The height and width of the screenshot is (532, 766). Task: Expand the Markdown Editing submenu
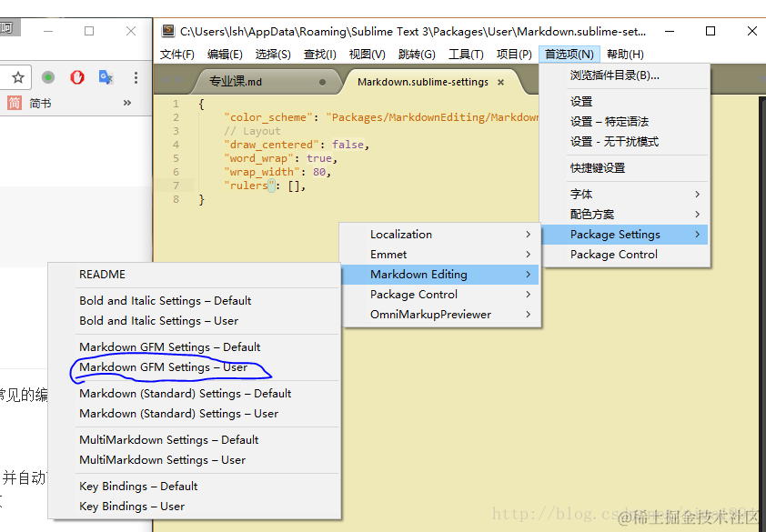coord(440,275)
